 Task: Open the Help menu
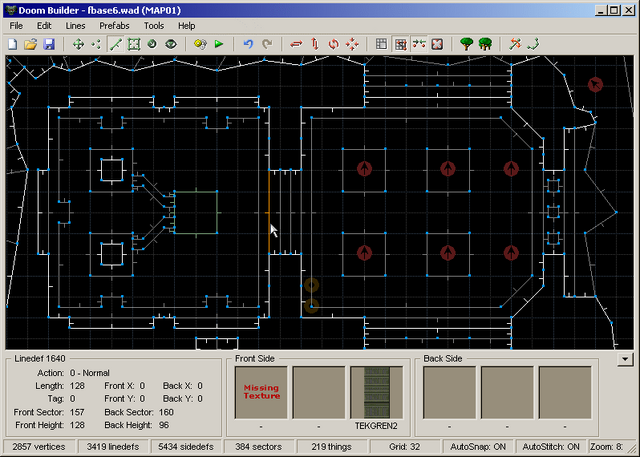(187, 26)
